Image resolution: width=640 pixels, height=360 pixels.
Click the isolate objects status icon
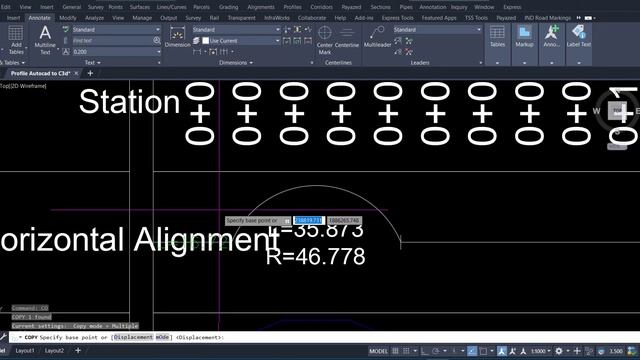click(589, 351)
